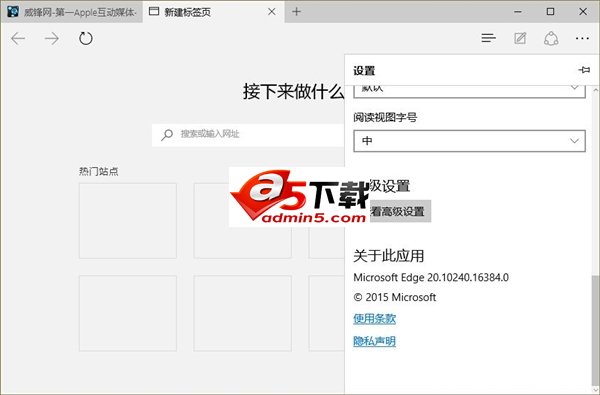Open the More actions (…) menu
Viewport: 600px width, 395px height.
pos(582,38)
